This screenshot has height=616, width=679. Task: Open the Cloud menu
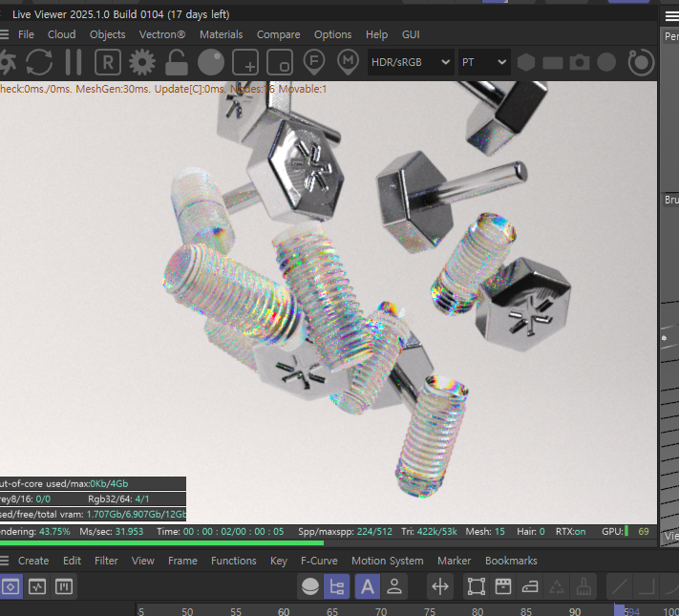61,34
